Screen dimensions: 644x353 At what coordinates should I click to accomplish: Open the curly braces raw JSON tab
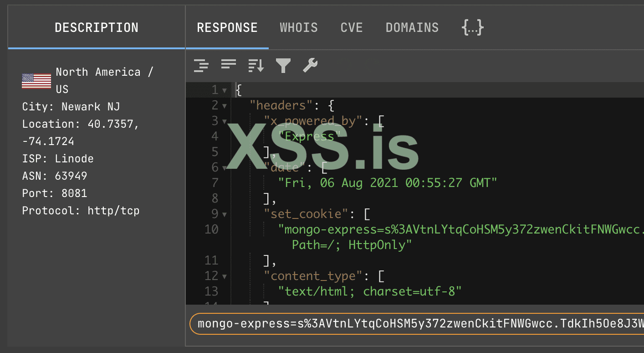[x=472, y=27]
